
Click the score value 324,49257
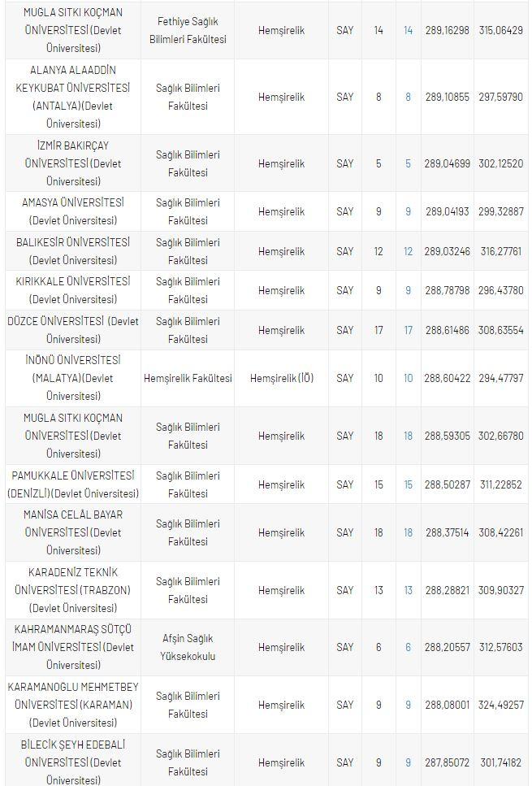coord(500,705)
